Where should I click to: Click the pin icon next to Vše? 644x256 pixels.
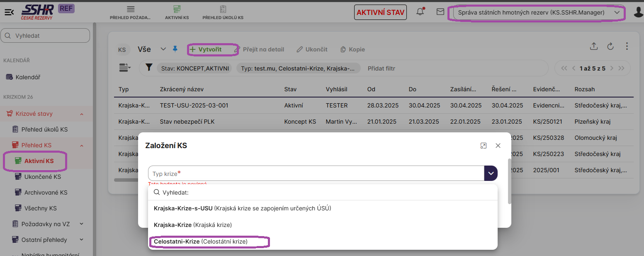[175, 49]
